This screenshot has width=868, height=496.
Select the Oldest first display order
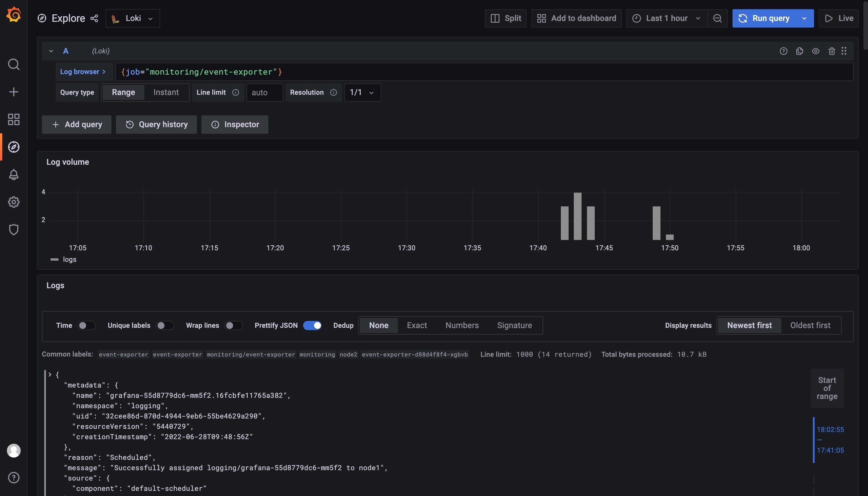pos(810,325)
